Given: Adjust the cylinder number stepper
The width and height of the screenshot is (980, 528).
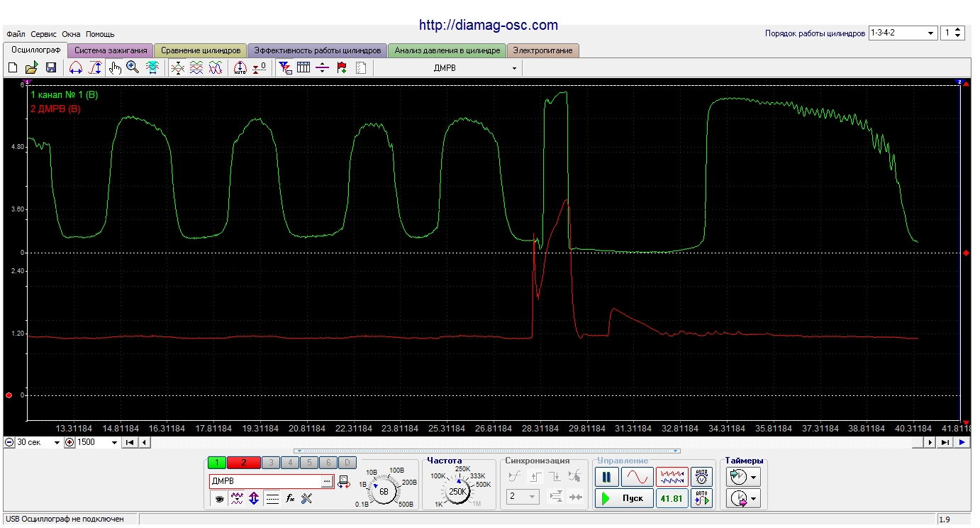Looking at the screenshot, I should coord(958,33).
